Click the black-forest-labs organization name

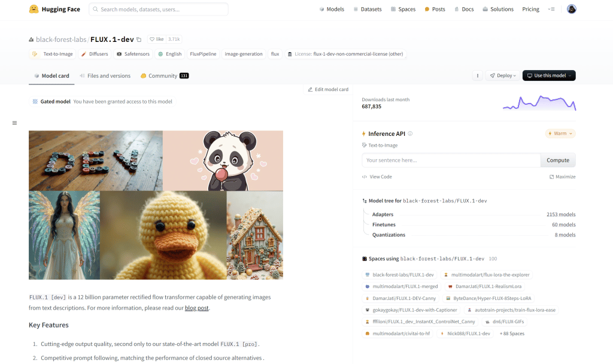pos(61,40)
